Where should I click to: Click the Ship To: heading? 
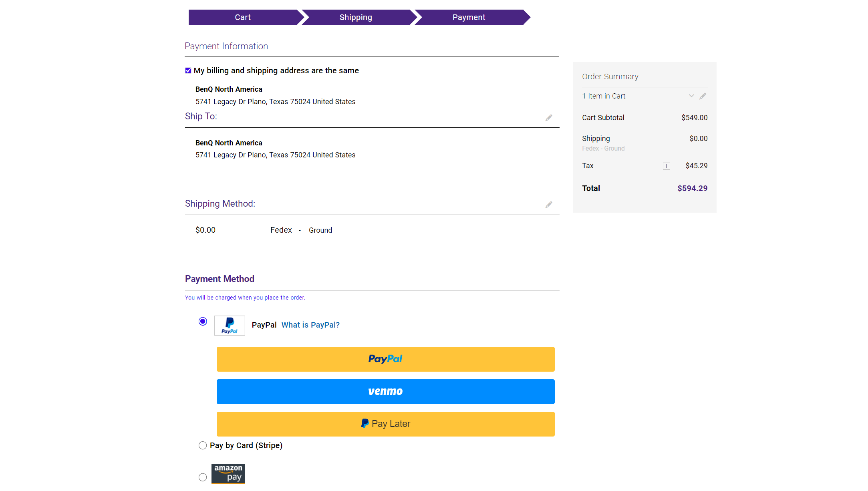(201, 116)
